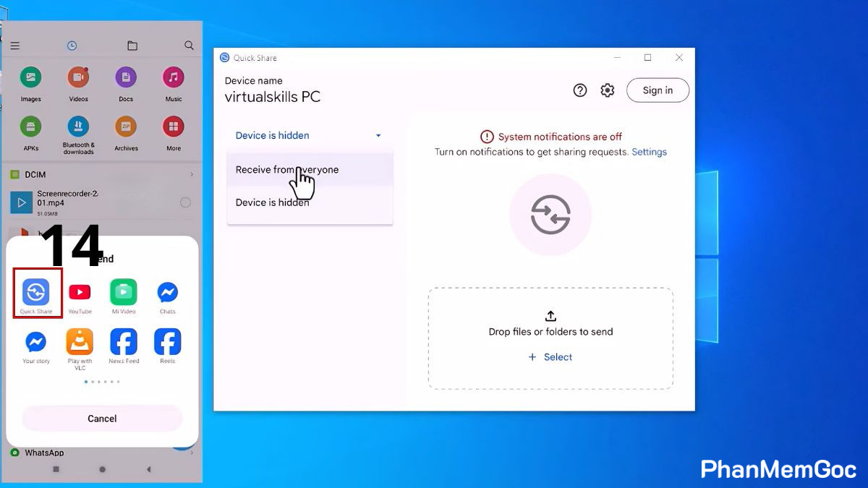
Task: Tap the Android back navigation button
Action: (x=149, y=469)
